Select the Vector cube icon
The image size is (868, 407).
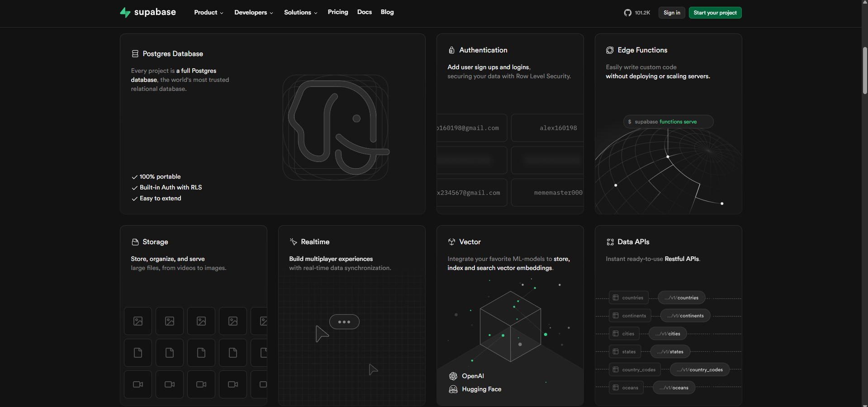[x=451, y=242]
